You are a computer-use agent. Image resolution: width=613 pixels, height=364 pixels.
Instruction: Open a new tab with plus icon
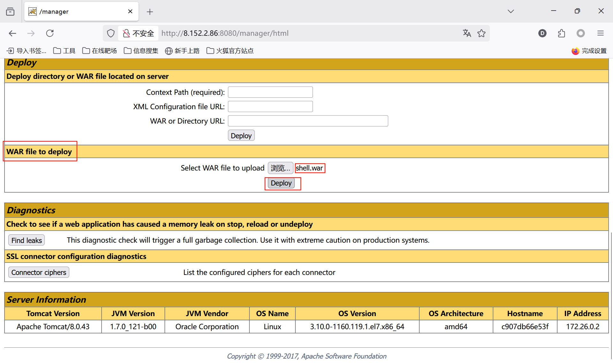tap(150, 12)
